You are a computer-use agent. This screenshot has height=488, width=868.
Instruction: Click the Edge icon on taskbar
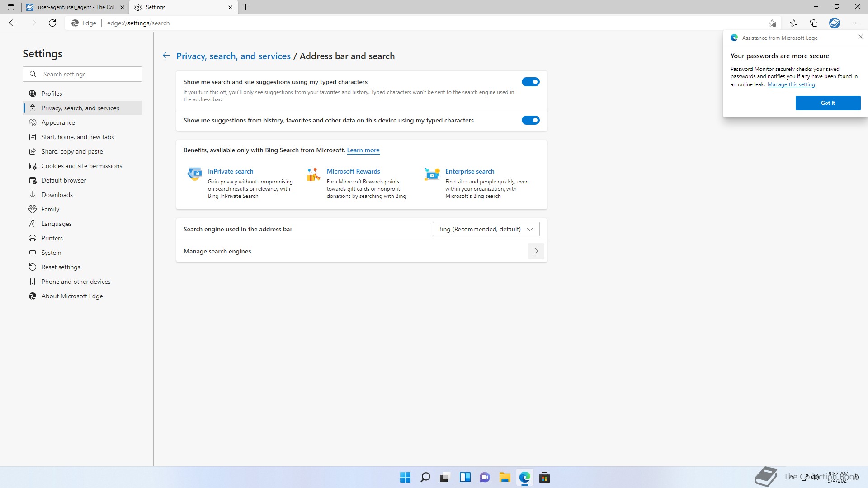tap(525, 477)
